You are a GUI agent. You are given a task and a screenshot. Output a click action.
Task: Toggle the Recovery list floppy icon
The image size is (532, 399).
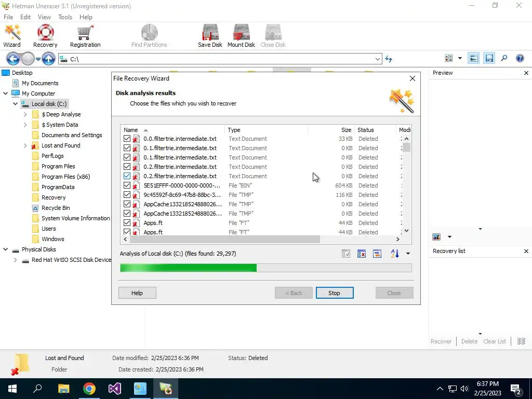[x=489, y=58]
